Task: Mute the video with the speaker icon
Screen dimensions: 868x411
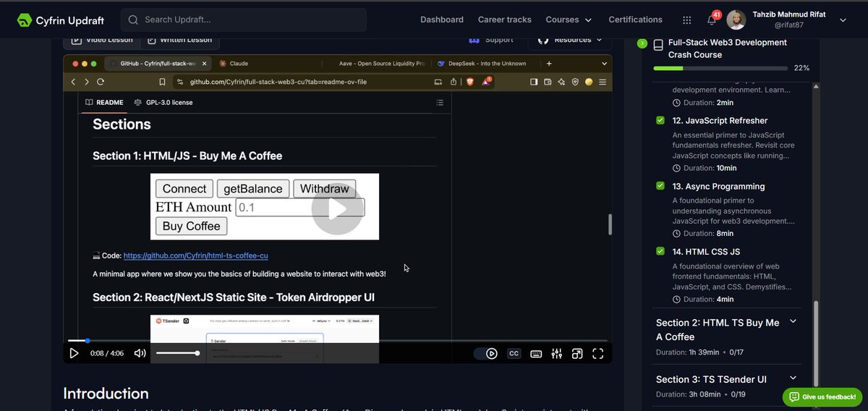Action: 140,353
